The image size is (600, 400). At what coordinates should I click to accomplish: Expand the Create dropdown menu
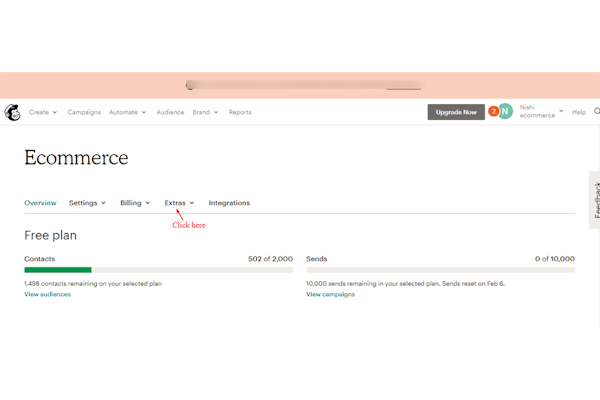[43, 112]
